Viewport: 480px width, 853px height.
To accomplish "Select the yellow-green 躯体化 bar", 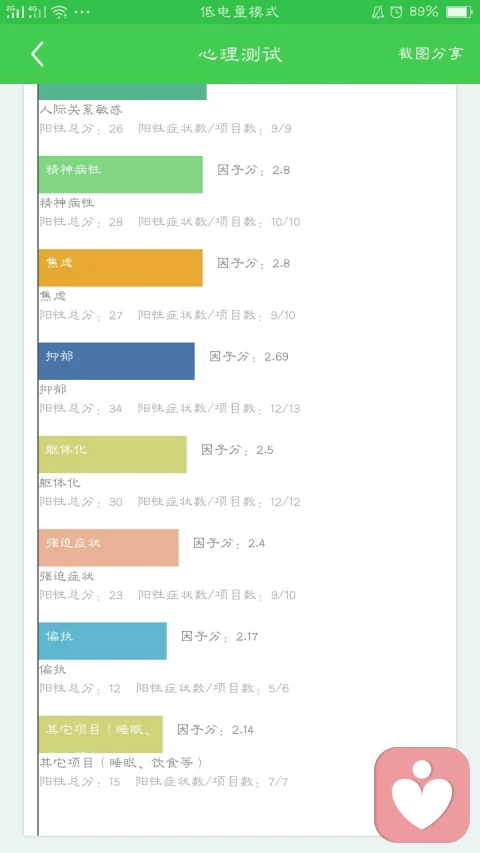I will (113, 454).
